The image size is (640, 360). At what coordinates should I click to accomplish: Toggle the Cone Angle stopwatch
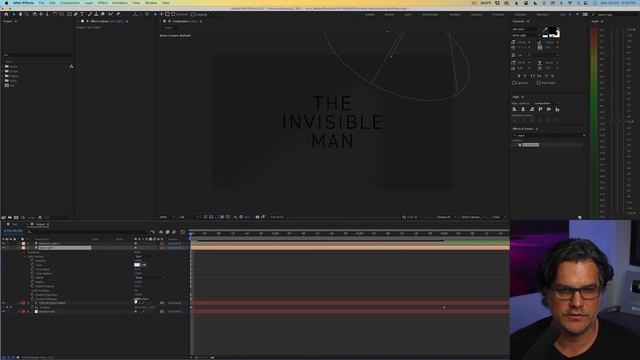pyautogui.click(x=32, y=269)
